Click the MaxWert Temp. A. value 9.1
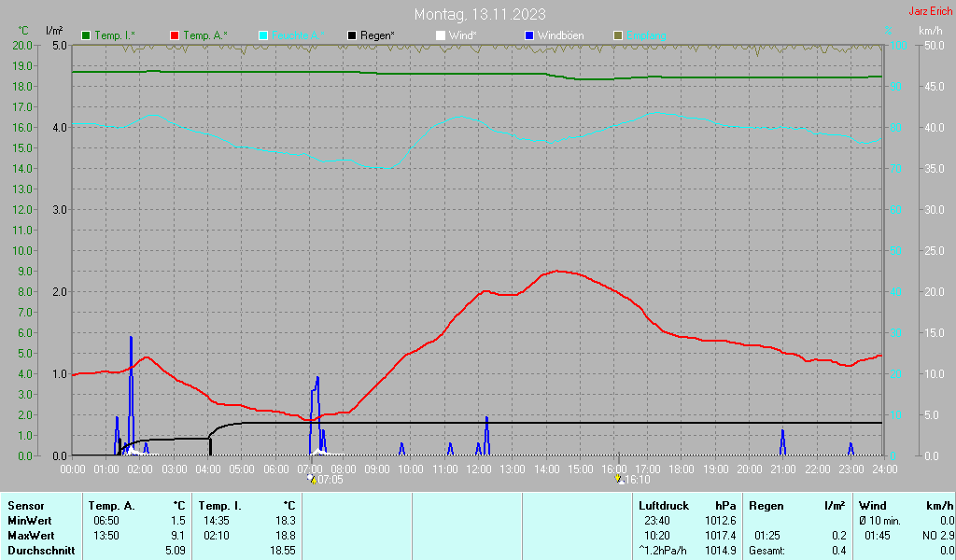The height and width of the screenshot is (560, 956). click(x=178, y=536)
